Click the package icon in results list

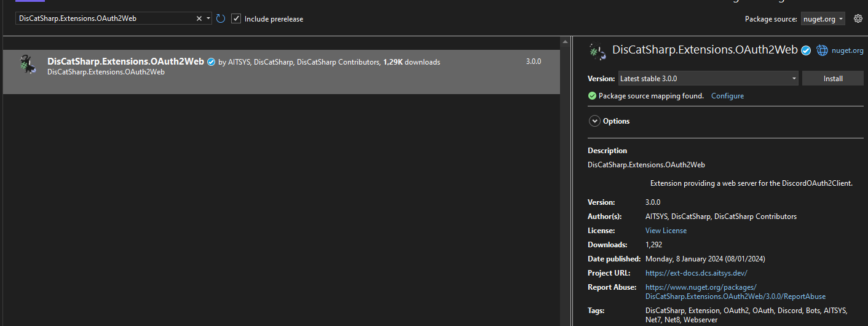(x=27, y=65)
